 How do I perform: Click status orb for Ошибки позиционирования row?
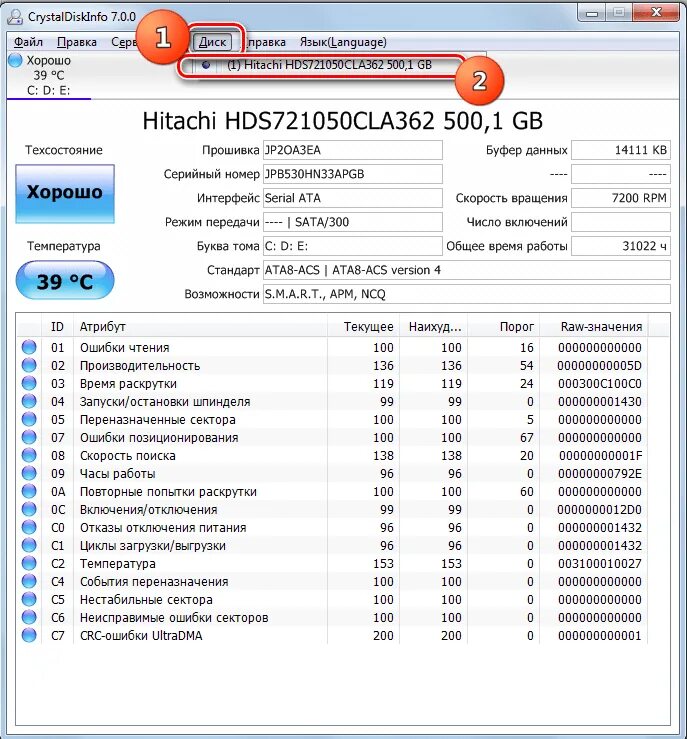click(29, 437)
